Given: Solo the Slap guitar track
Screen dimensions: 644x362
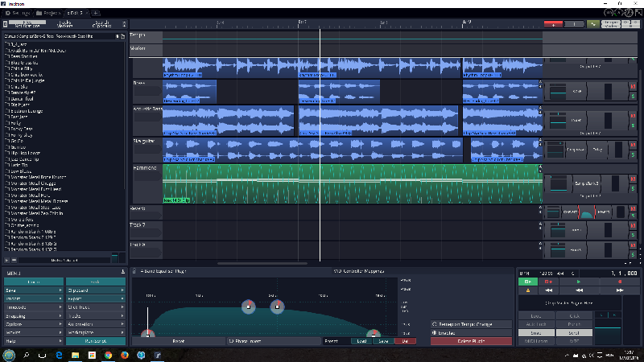Looking at the screenshot, I should 633,154.
